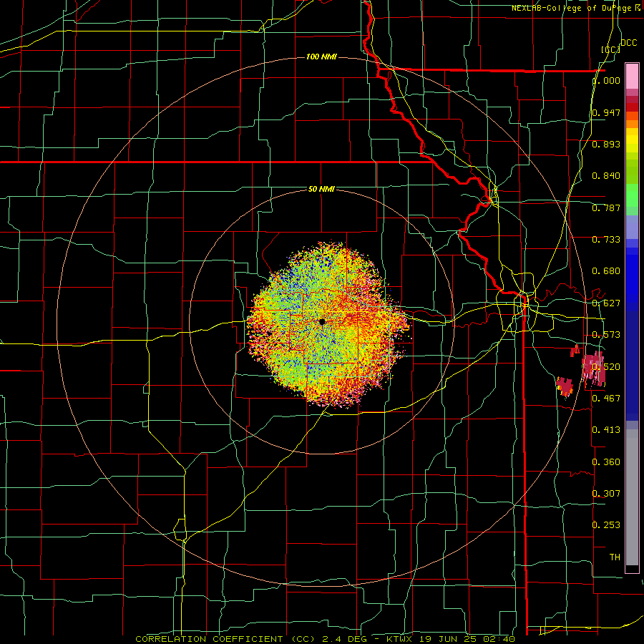This screenshot has width=644, height=644.
Task: Click the 0.733 color scale value
Action: 606,240
